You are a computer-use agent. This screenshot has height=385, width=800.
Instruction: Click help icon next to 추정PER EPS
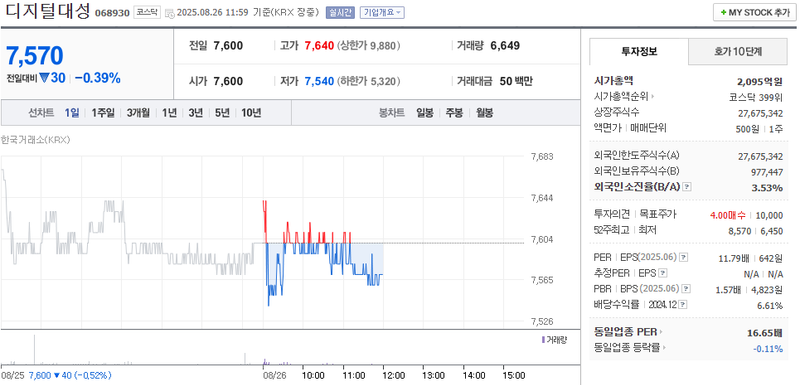point(663,273)
